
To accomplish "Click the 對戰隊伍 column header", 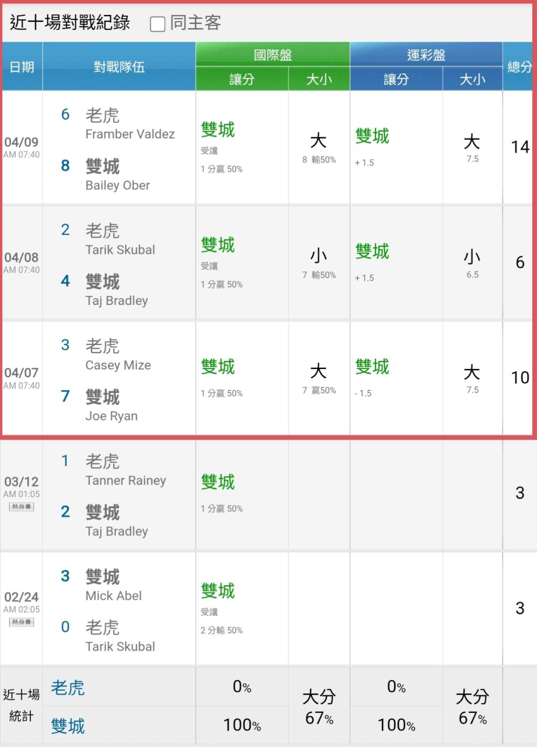I will click(119, 67).
